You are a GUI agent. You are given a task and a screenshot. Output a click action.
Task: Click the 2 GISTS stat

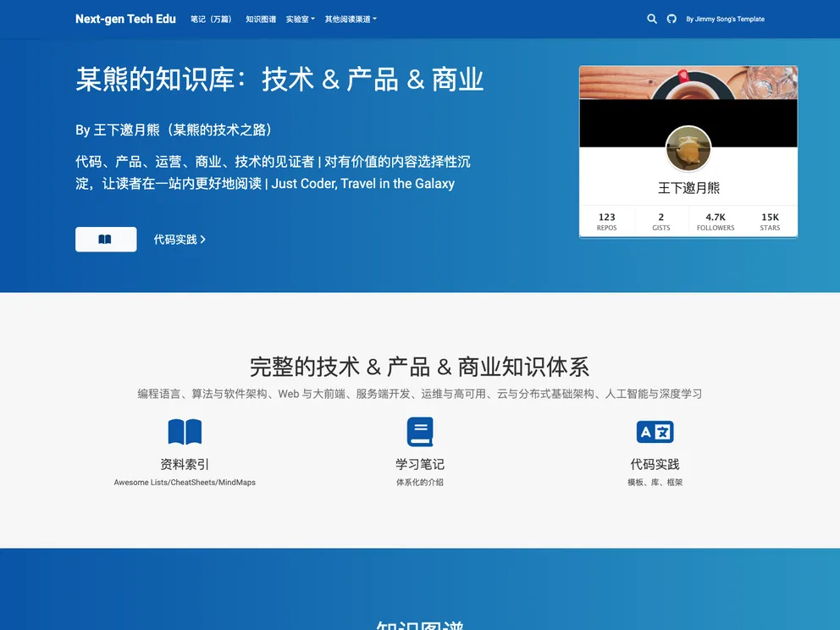pyautogui.click(x=660, y=221)
